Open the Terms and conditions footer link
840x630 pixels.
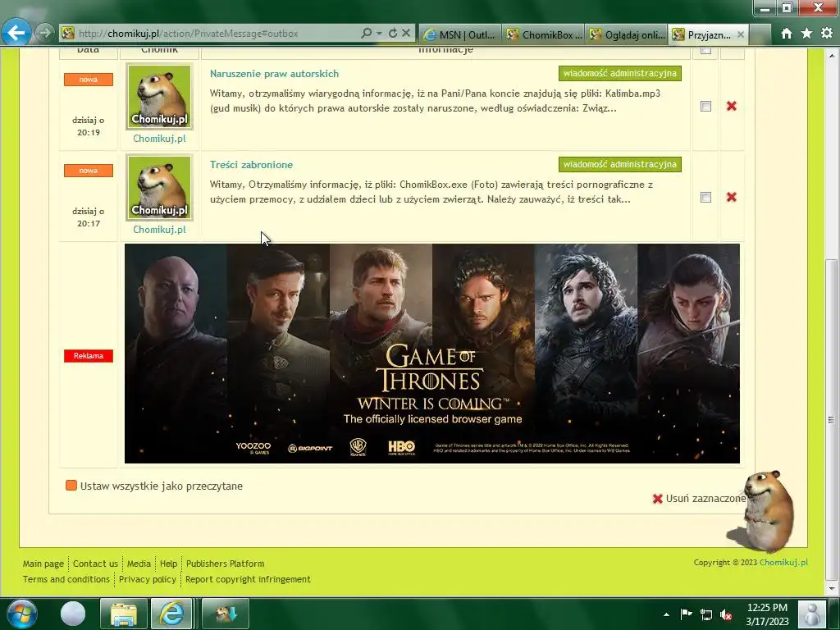point(66,579)
